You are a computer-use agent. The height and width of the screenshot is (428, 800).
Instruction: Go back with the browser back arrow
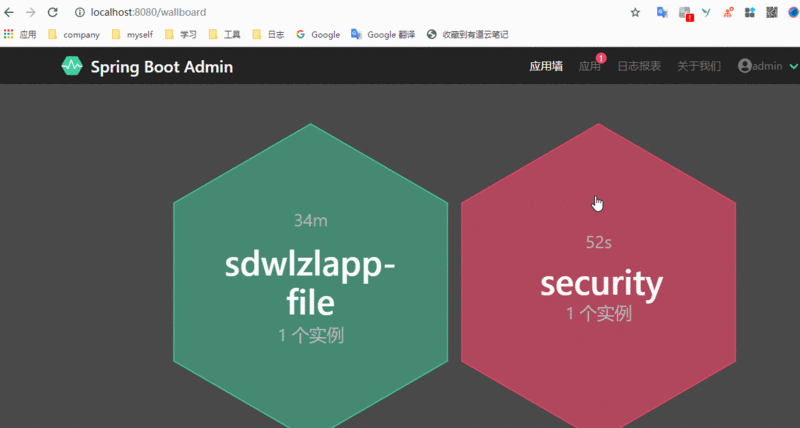click(9, 12)
